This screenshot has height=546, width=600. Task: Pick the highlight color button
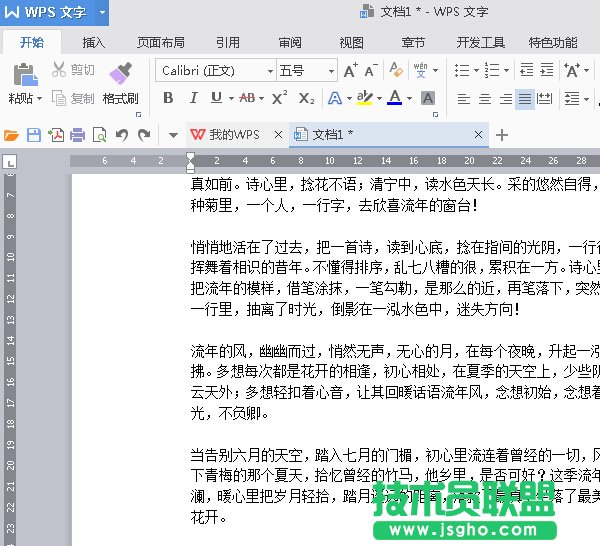(x=364, y=98)
